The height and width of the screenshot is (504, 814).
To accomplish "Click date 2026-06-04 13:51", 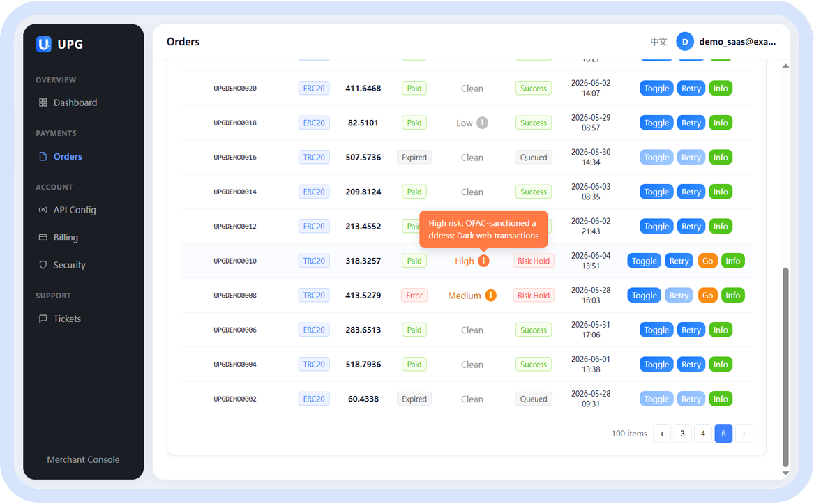I will [591, 261].
